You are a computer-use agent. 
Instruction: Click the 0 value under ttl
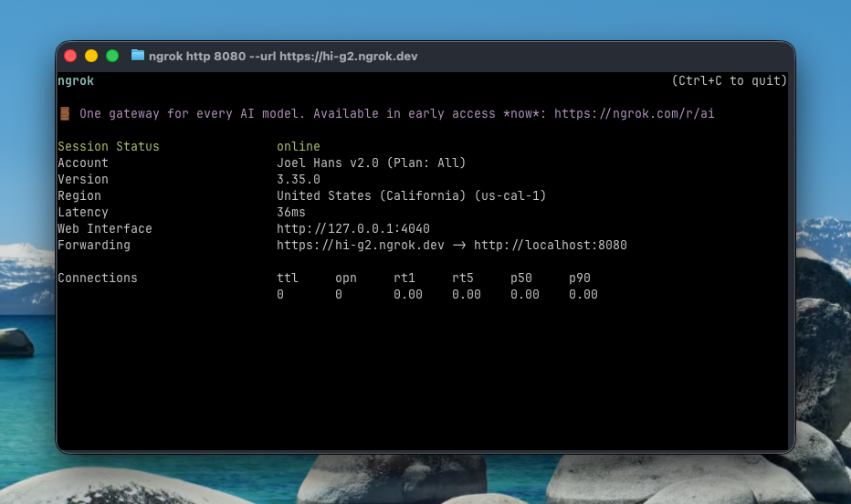(x=280, y=295)
